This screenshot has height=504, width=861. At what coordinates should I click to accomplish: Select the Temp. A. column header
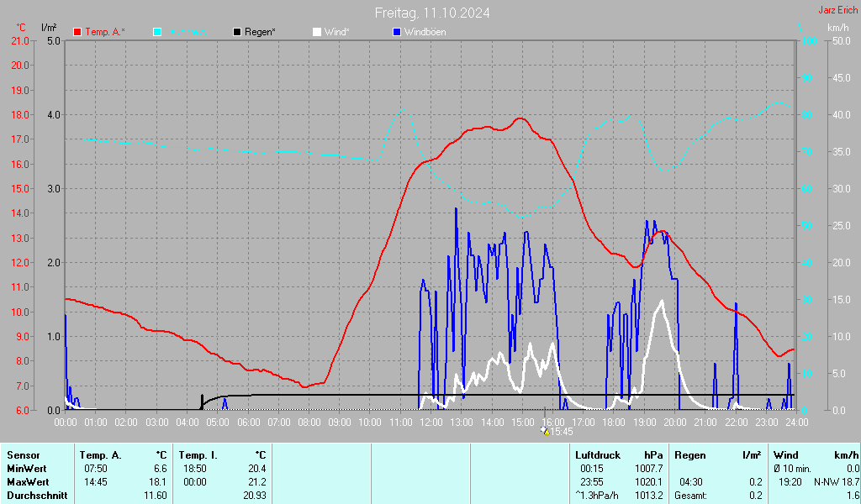(100, 455)
